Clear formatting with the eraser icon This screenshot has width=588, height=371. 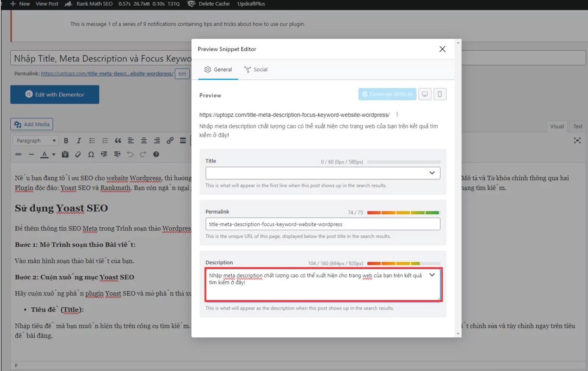[x=78, y=154]
